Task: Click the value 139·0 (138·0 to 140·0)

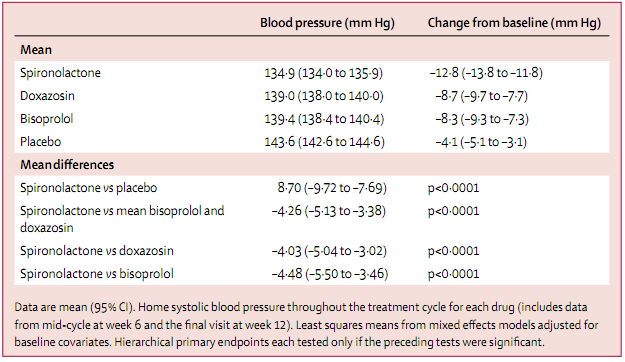Action: (324, 96)
